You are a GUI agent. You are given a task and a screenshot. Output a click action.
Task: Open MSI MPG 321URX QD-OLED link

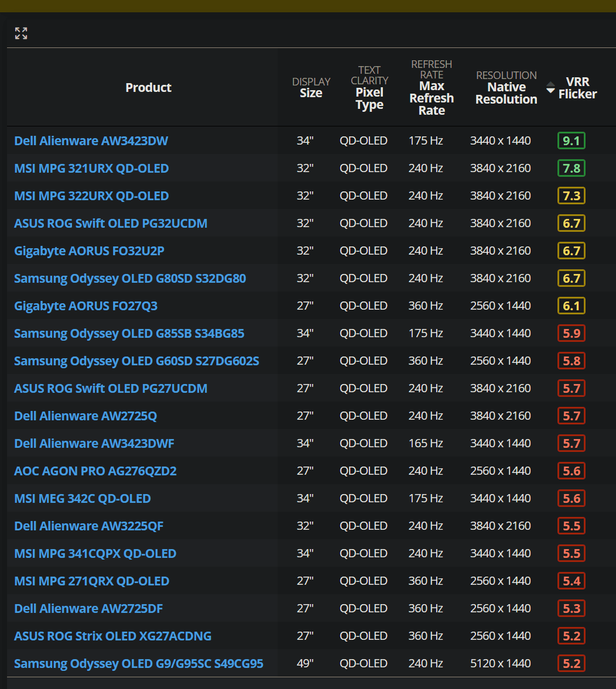click(x=91, y=168)
